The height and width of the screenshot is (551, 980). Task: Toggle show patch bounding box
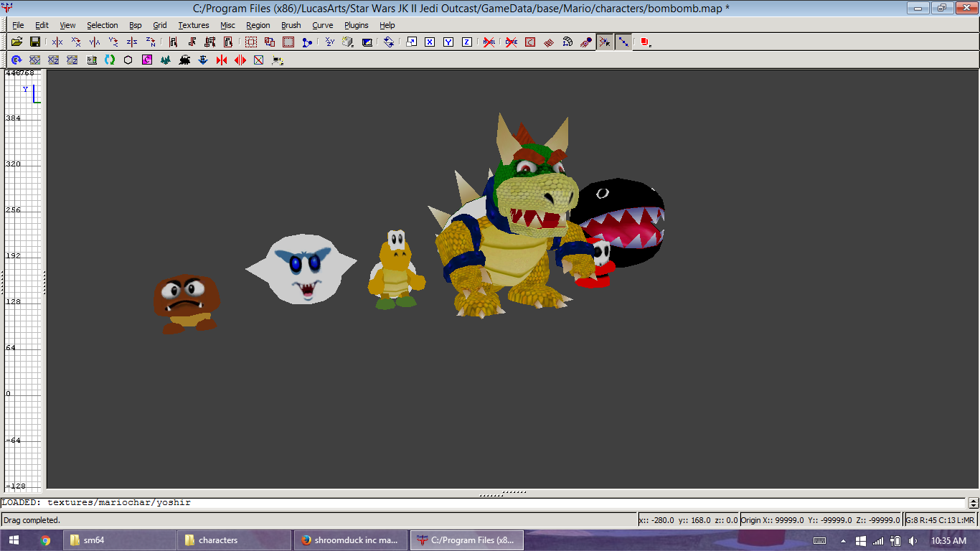pyautogui.click(x=530, y=42)
